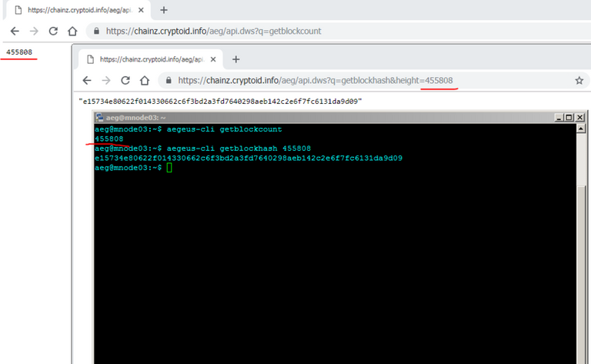This screenshot has height=364, width=591.
Task: Click page icon on outer browser tab
Action: [x=18, y=10]
